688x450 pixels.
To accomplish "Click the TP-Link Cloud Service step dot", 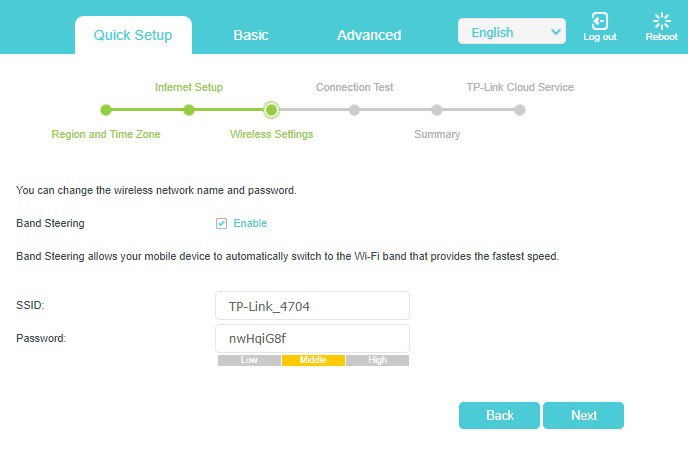I will pyautogui.click(x=520, y=110).
